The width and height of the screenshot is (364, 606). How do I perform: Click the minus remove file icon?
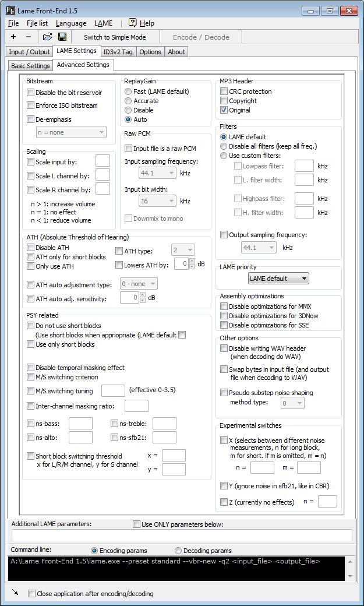(28, 37)
